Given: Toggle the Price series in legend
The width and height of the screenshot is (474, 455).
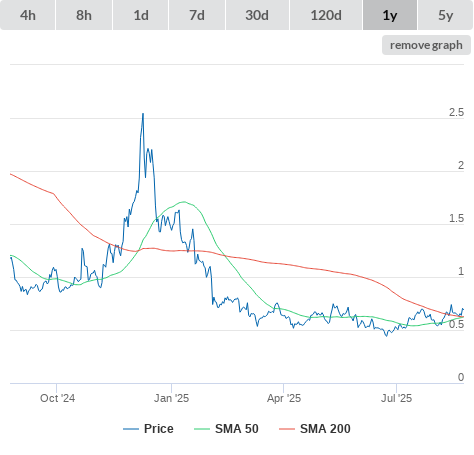Looking at the screenshot, I should tap(148, 429).
